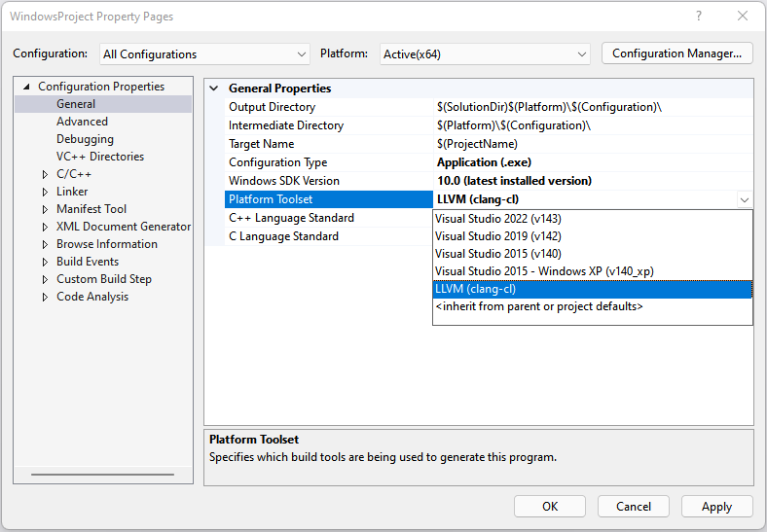Expand the Build Events node arrow
The image size is (767, 532).
tap(45, 262)
